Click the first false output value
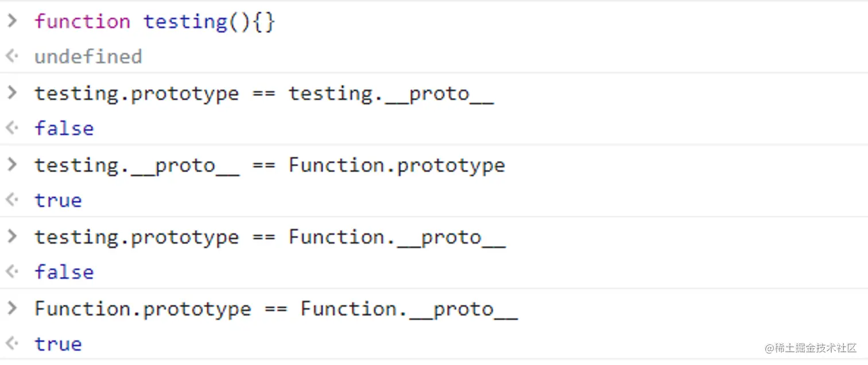Viewport: 868px width, 365px height. (64, 129)
